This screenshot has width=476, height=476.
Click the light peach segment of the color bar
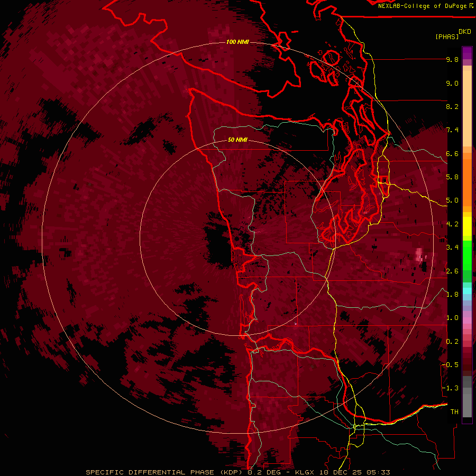(x=467, y=108)
